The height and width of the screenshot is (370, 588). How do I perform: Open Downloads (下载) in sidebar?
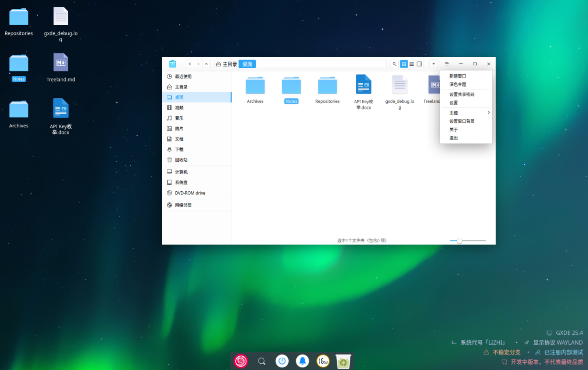(x=197, y=150)
